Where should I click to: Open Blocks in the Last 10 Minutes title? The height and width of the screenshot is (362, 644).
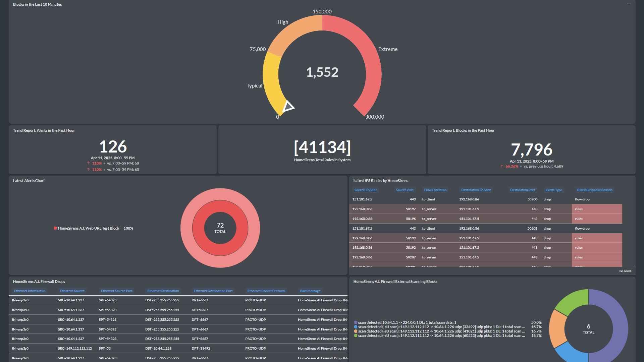[37, 4]
